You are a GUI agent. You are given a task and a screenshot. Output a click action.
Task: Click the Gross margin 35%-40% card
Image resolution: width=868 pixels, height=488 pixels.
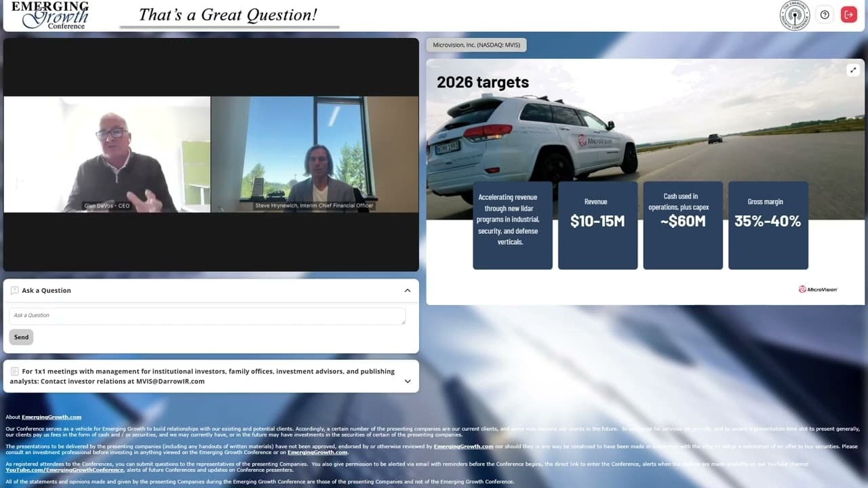coord(768,225)
